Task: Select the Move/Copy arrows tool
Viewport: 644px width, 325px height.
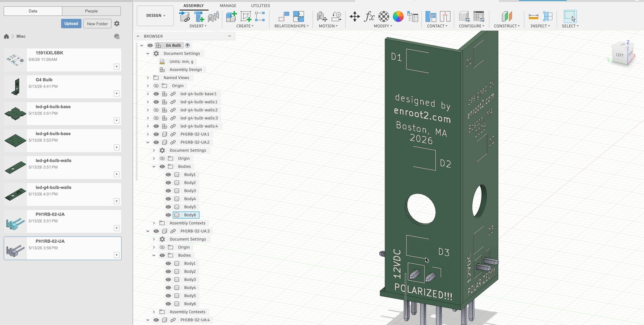Action: [355, 17]
